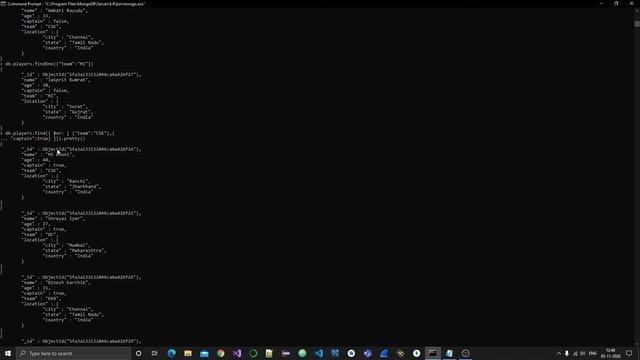Click the scrollbar up arrow of console
Image resolution: width=640 pixels, height=360 pixels.
[637, 10]
